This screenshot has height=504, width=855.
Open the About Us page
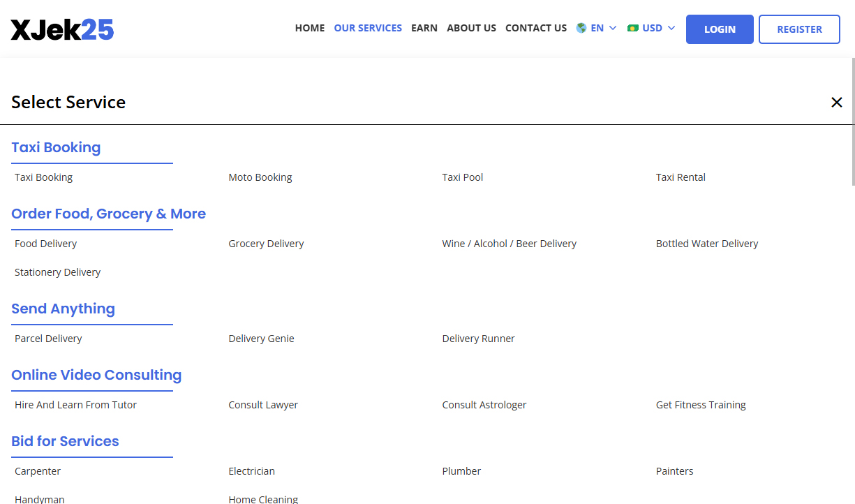pyautogui.click(x=471, y=29)
